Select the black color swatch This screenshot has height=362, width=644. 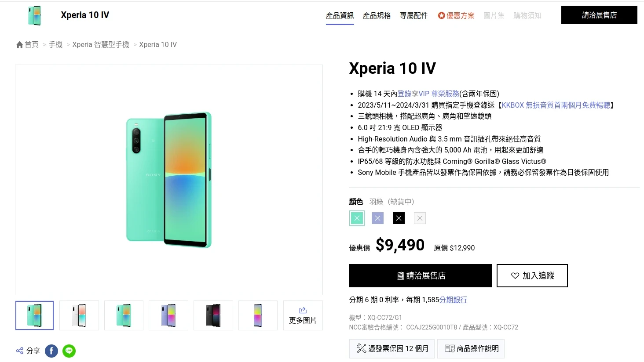(399, 218)
